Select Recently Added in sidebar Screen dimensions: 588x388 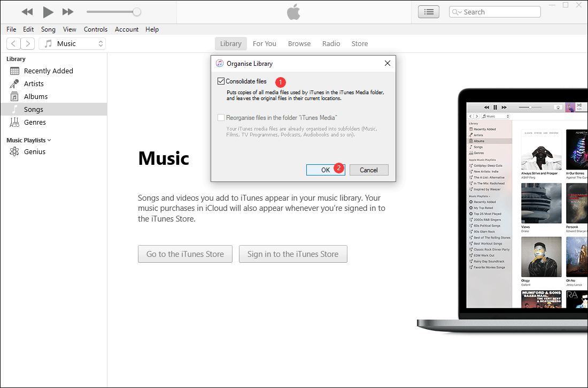[x=53, y=71]
